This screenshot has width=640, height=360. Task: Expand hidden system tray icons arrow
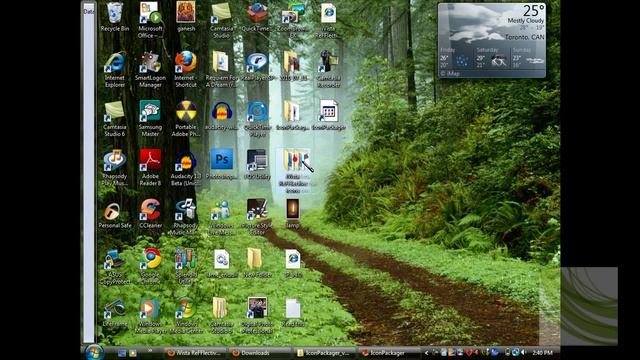click(x=426, y=353)
